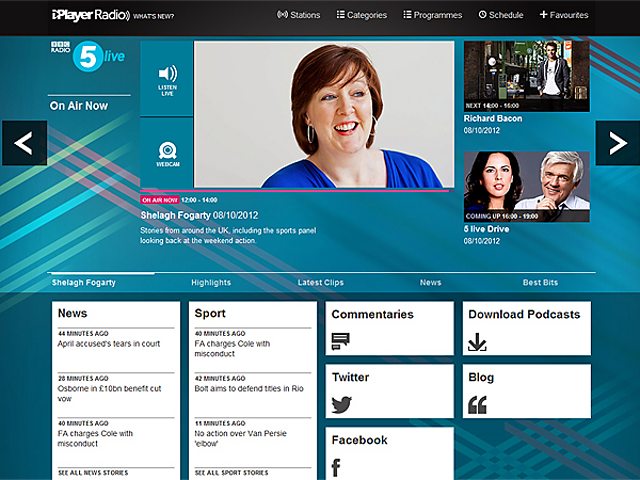The width and height of the screenshot is (640, 480).
Task: Open Stations in the top navigation
Action: click(298, 15)
